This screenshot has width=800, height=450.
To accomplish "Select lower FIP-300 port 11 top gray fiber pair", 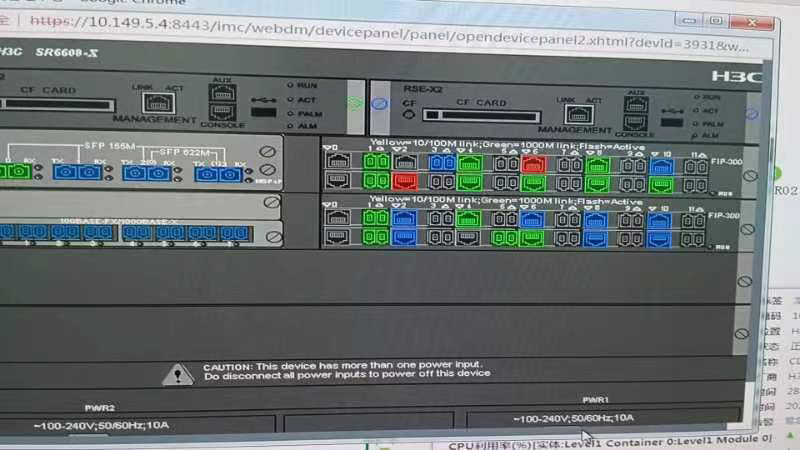I will point(693,221).
